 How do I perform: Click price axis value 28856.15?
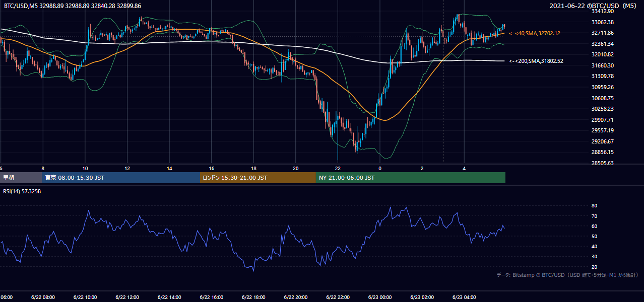click(602, 152)
